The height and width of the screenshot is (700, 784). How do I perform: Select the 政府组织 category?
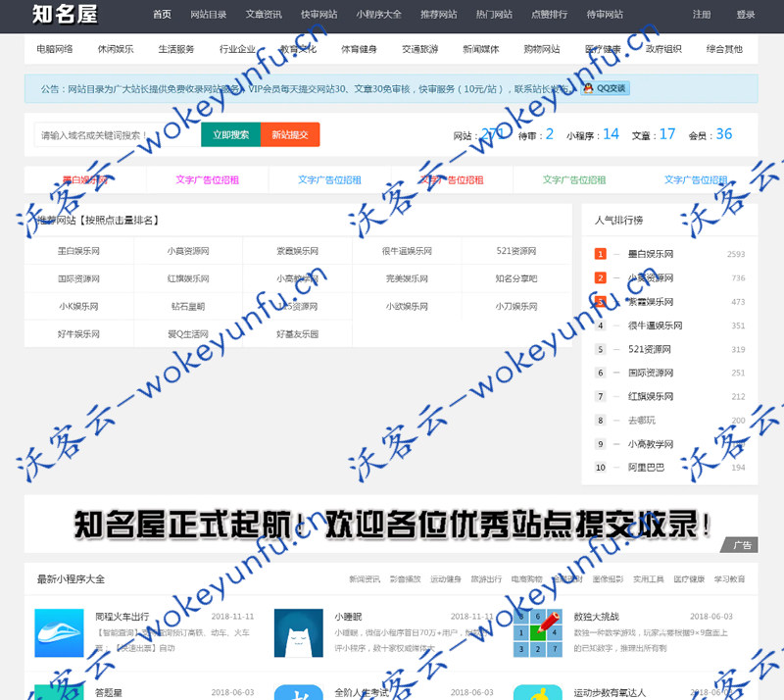coord(663,49)
